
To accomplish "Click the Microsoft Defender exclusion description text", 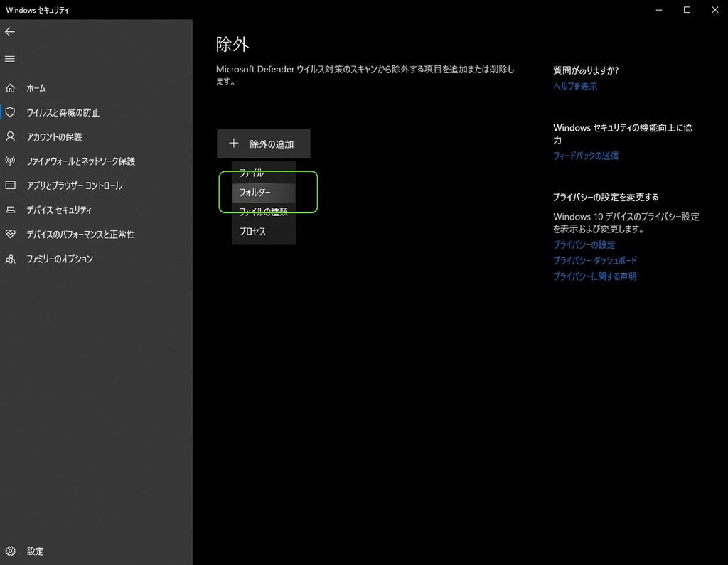I will tap(365, 75).
